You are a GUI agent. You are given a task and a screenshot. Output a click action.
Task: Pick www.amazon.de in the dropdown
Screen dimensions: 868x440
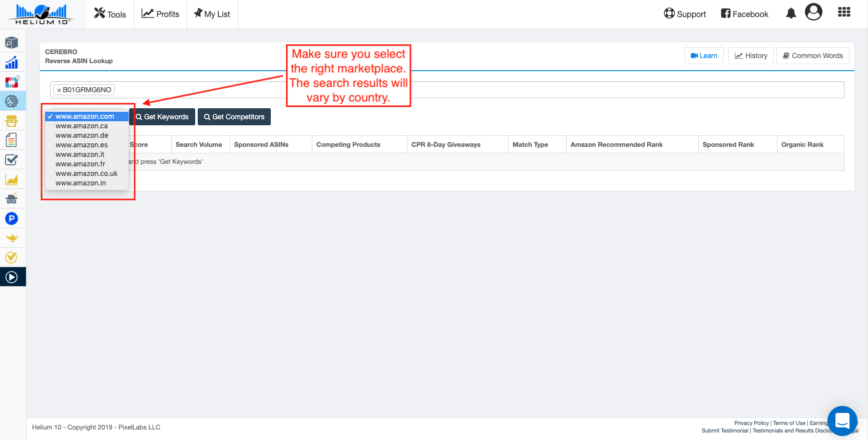82,135
